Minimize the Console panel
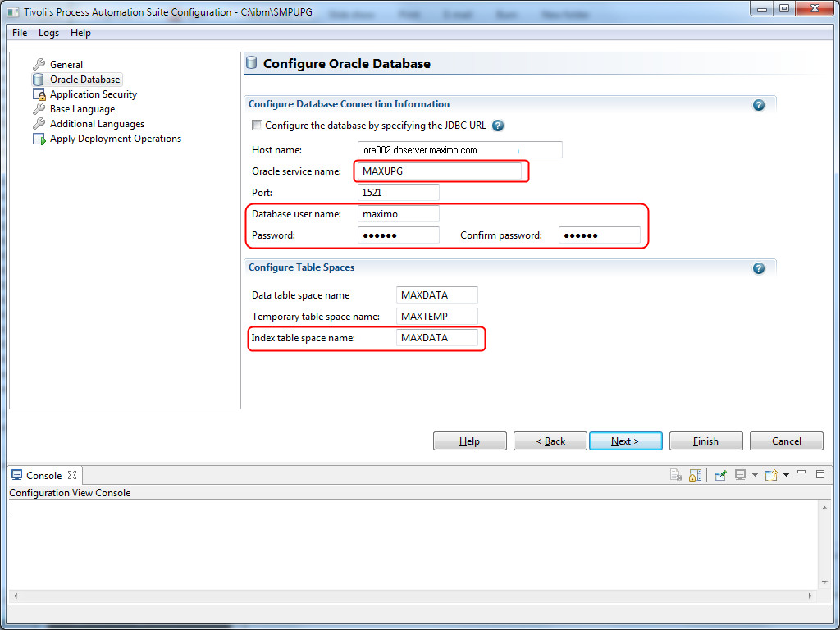Screen dimensions: 840x630 tap(801, 472)
